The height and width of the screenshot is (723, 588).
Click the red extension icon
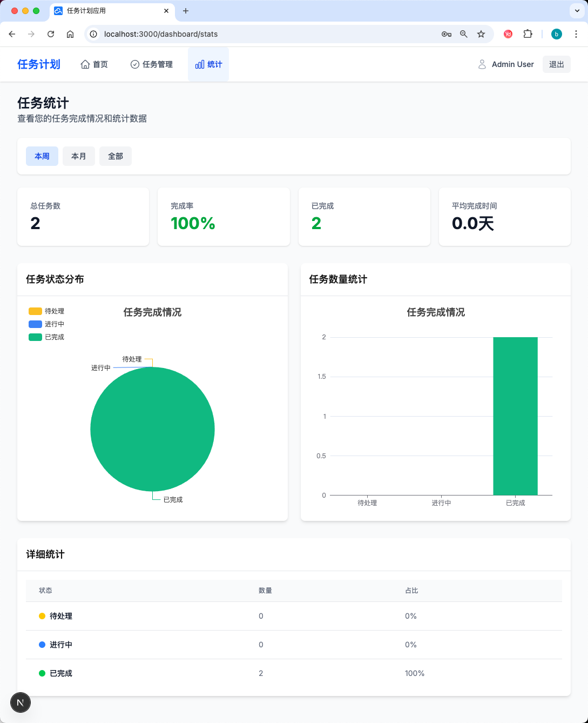[508, 34]
